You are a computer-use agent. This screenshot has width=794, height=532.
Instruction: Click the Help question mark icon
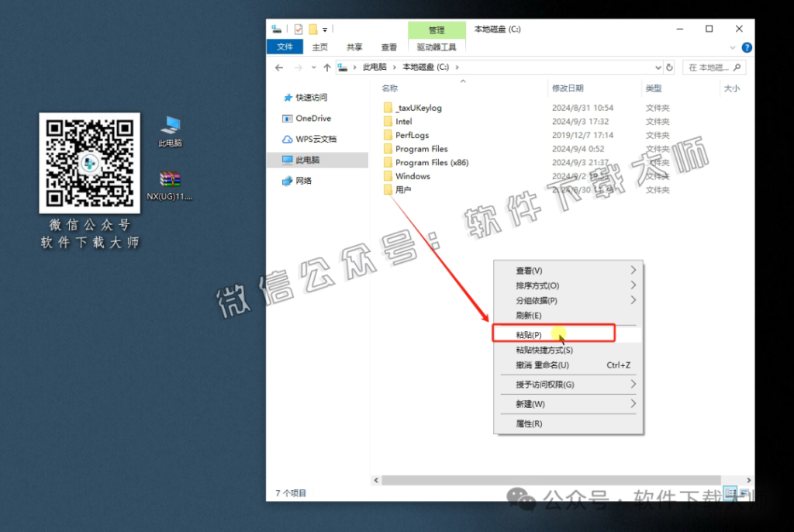746,47
